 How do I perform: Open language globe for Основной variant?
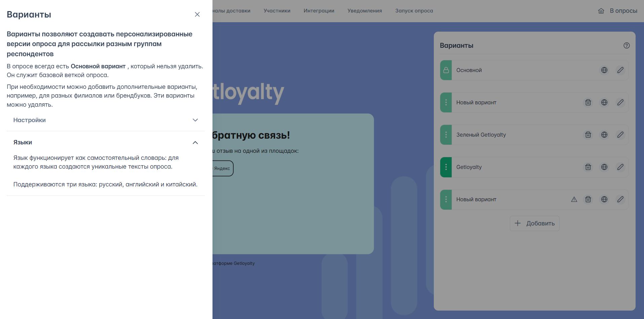coord(604,70)
